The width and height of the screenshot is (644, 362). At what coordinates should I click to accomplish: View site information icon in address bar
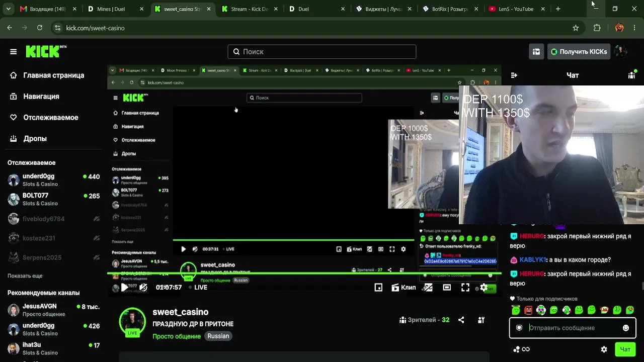pos(57,28)
